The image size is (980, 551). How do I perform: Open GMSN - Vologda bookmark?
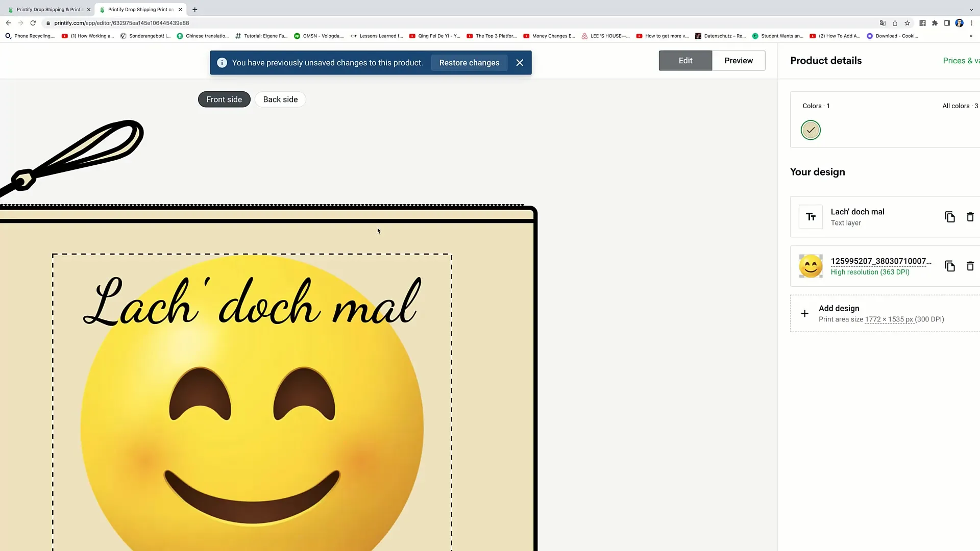(x=319, y=36)
